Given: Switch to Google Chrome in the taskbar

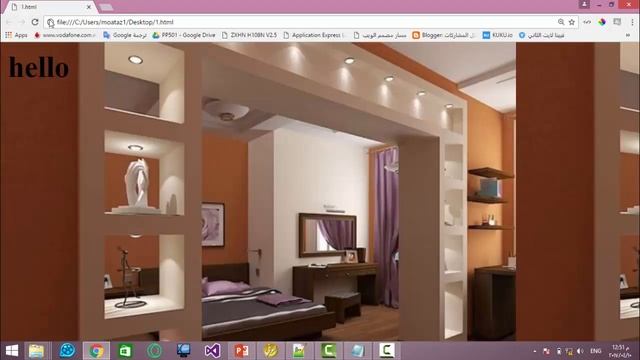Looking at the screenshot, I should [96, 351].
